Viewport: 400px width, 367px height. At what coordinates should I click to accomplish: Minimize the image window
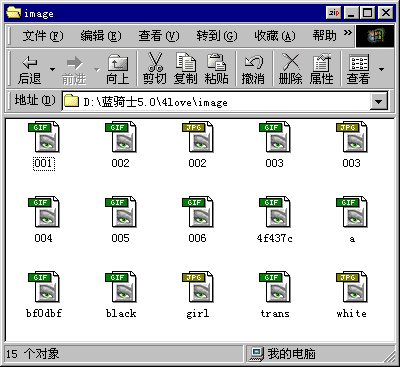351,13
